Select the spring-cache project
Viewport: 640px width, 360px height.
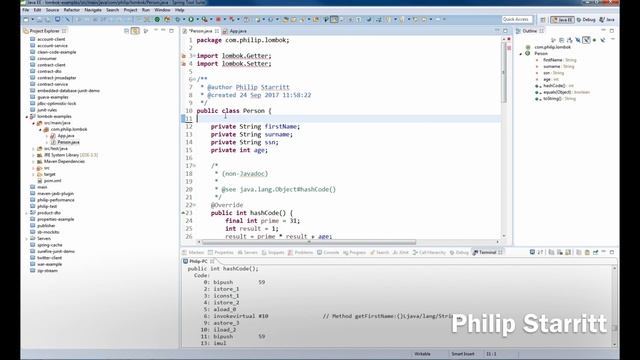click(x=50, y=245)
